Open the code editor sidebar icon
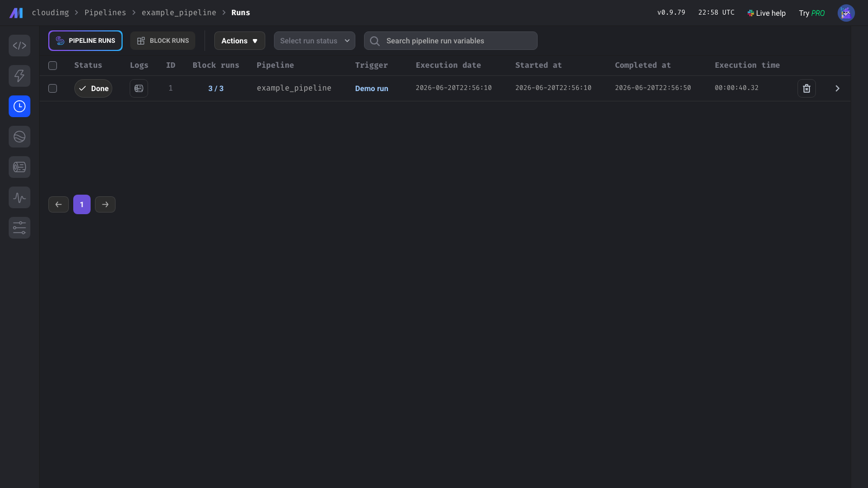The image size is (868, 488). point(20,46)
